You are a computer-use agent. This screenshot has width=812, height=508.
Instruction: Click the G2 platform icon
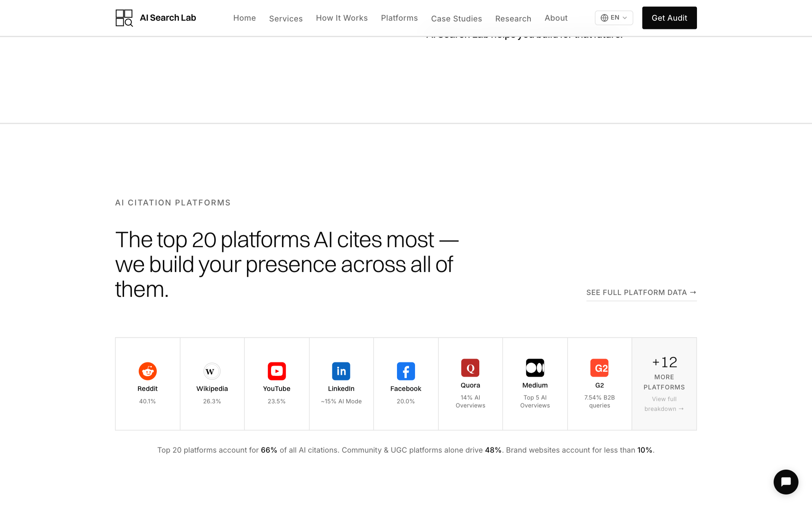pos(600,368)
